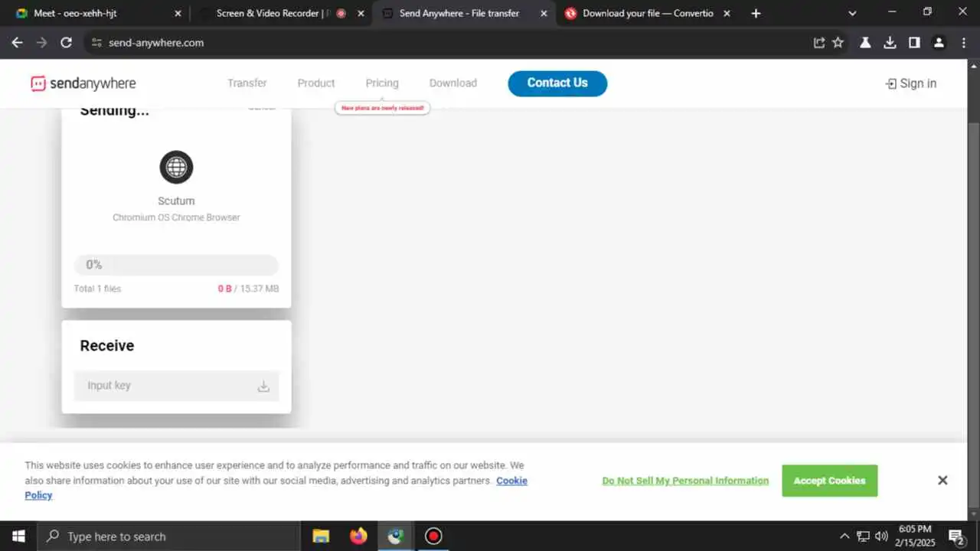The height and width of the screenshot is (551, 980).
Task: Open the Pricing menu
Action: click(382, 83)
